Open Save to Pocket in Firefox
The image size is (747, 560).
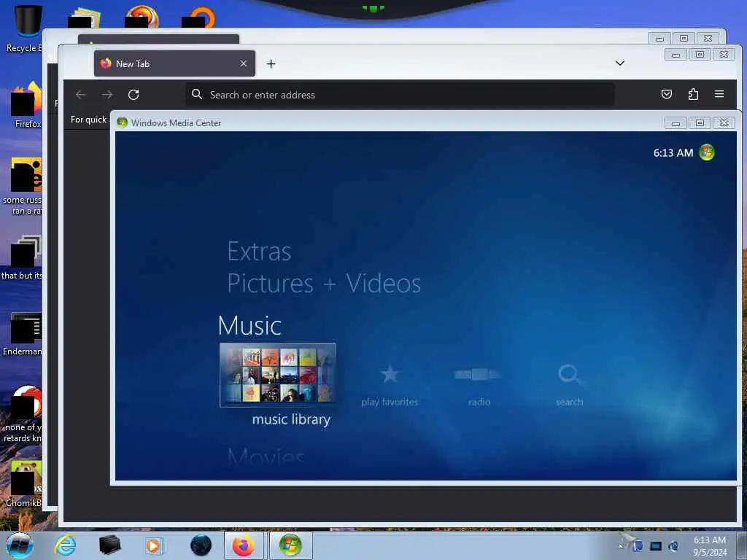point(667,94)
